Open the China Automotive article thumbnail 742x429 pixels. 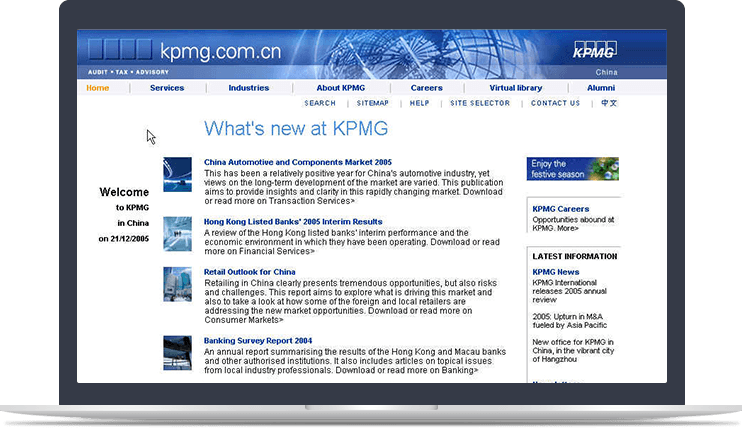(x=177, y=174)
